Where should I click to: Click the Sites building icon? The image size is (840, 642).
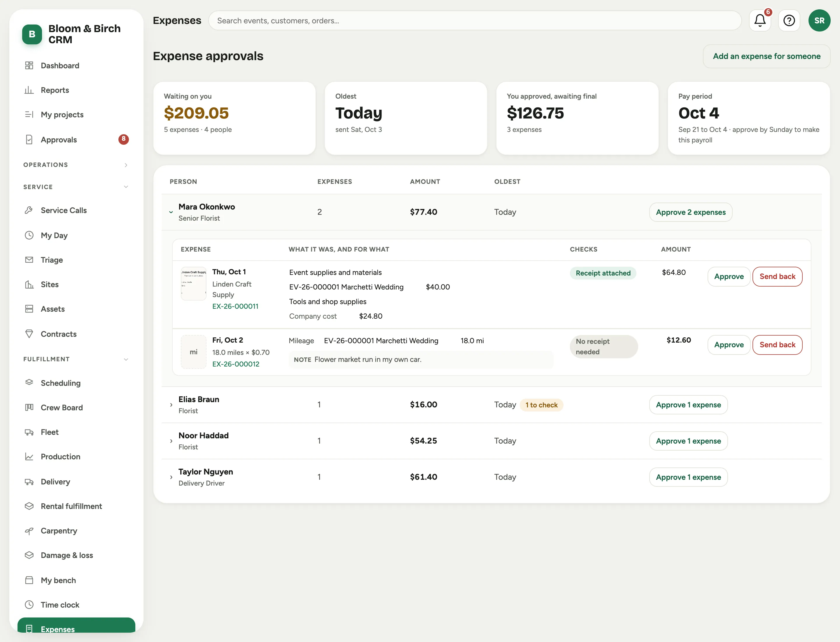[29, 284]
